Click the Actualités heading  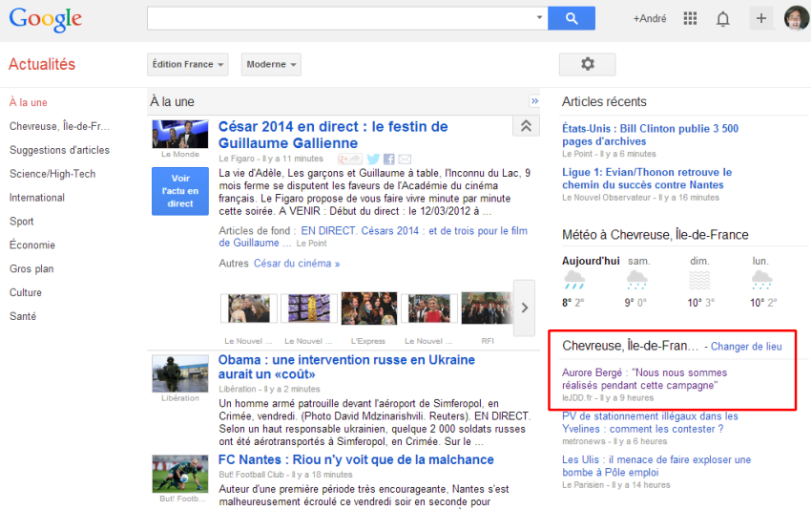coord(42,64)
